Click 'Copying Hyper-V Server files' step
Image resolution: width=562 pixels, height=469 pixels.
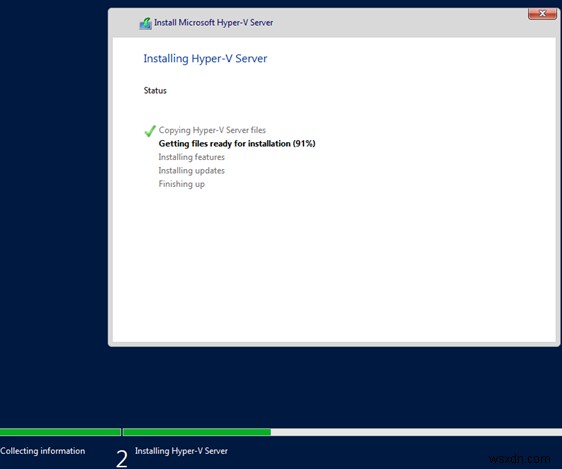point(212,130)
